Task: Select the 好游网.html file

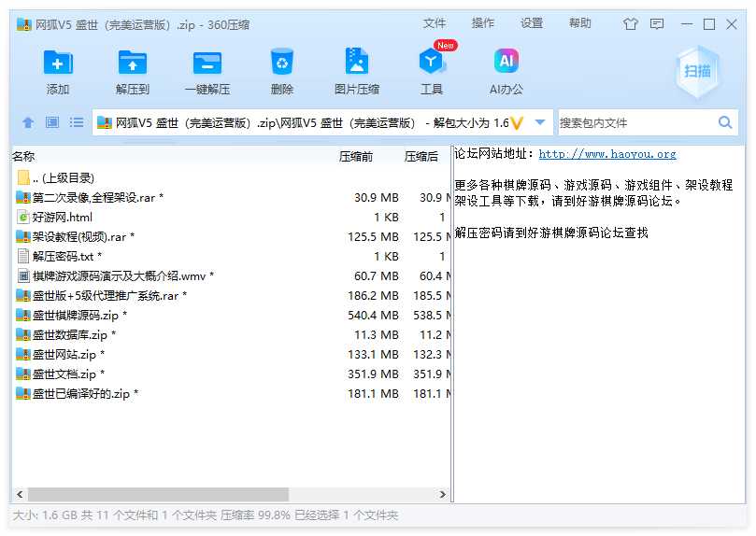Action: coord(231,218)
